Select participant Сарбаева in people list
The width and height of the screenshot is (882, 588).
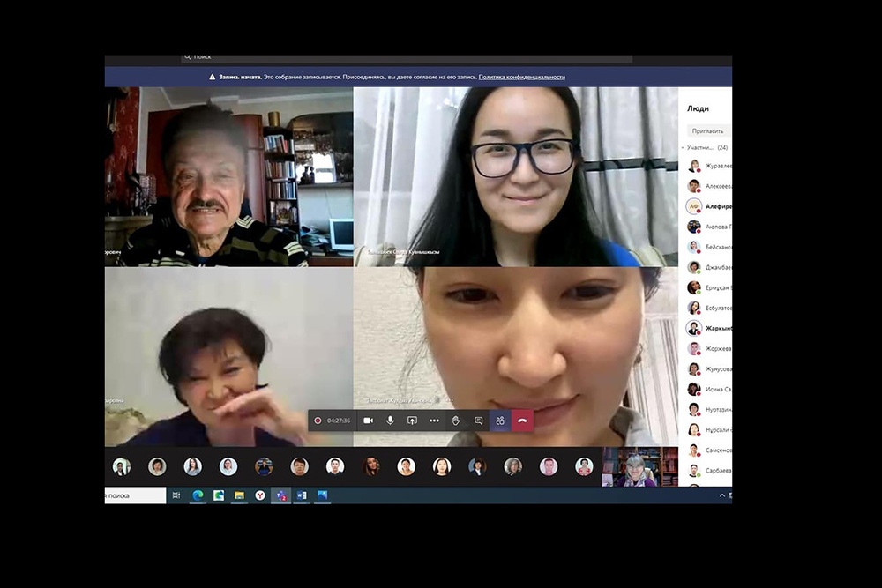[709, 471]
